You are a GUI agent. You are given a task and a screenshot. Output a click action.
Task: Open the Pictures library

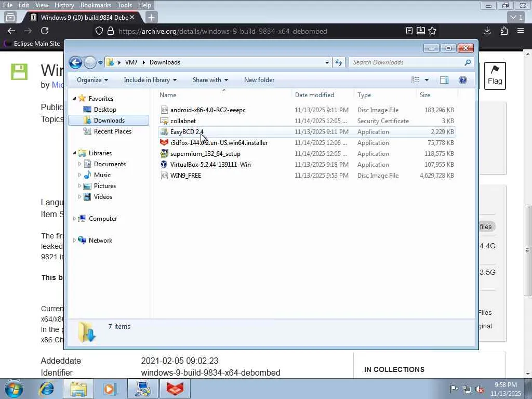pyautogui.click(x=105, y=186)
